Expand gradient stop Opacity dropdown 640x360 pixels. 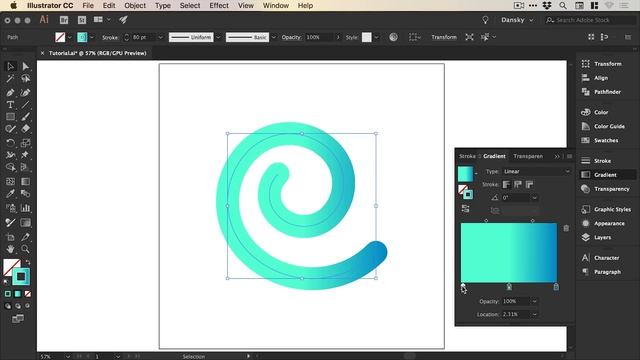[534, 301]
